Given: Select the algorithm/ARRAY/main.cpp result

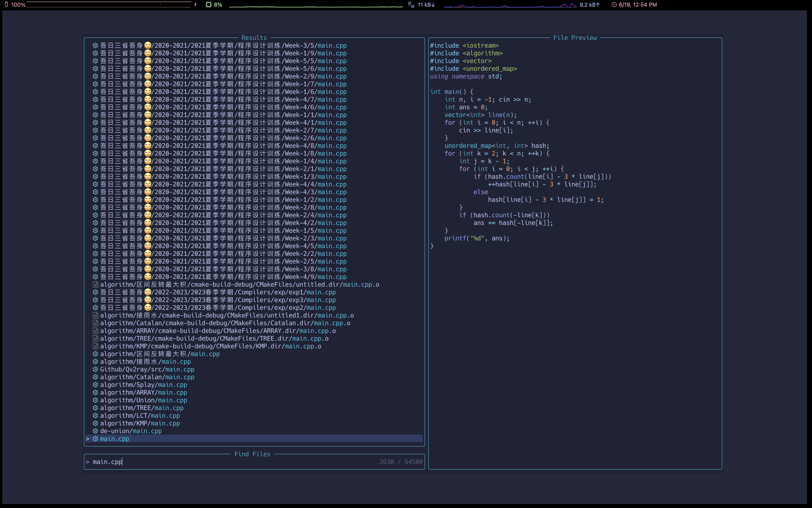Looking at the screenshot, I should (x=254, y=392).
